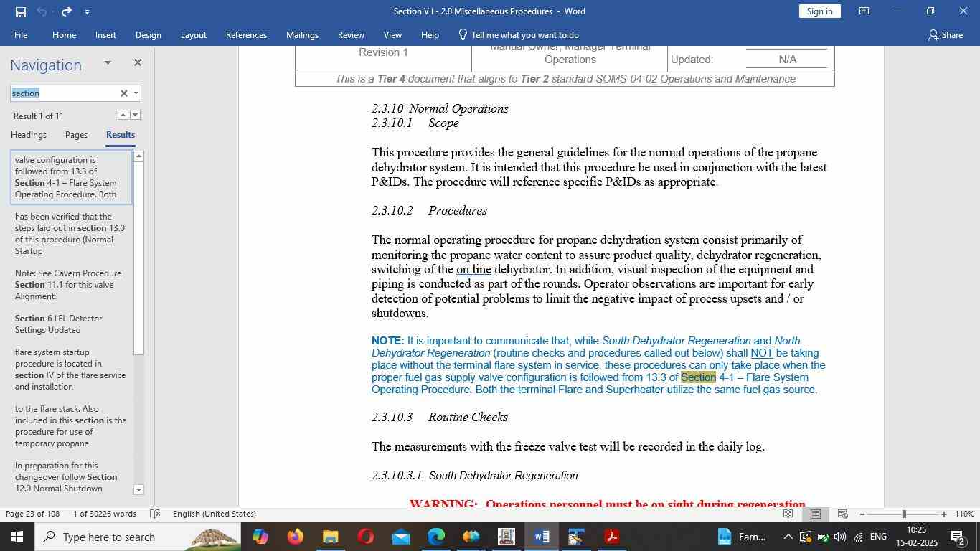The height and width of the screenshot is (551, 980).
Task: Open the References ribbon tab
Action: [x=246, y=34]
